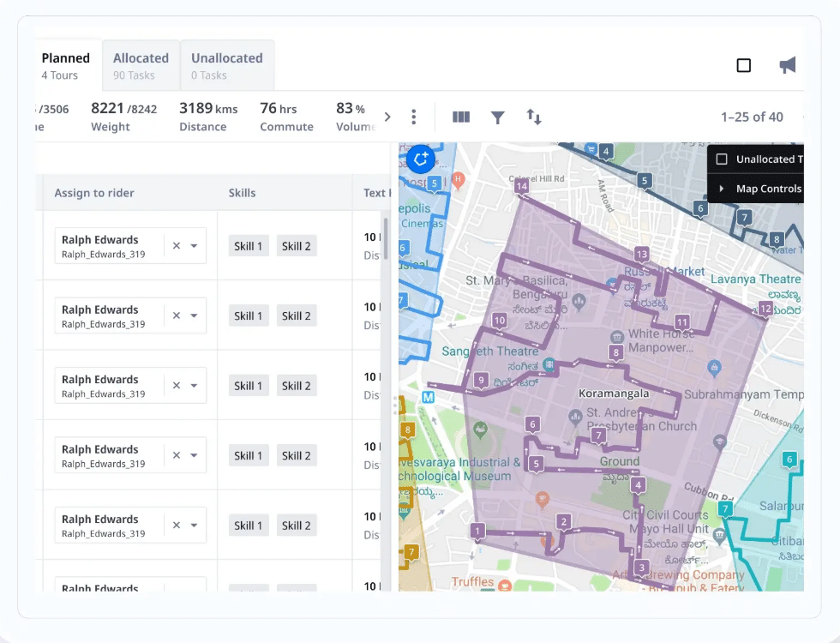The height and width of the screenshot is (643, 840).
Task: Click the sort arrows icon
Action: coord(534,116)
